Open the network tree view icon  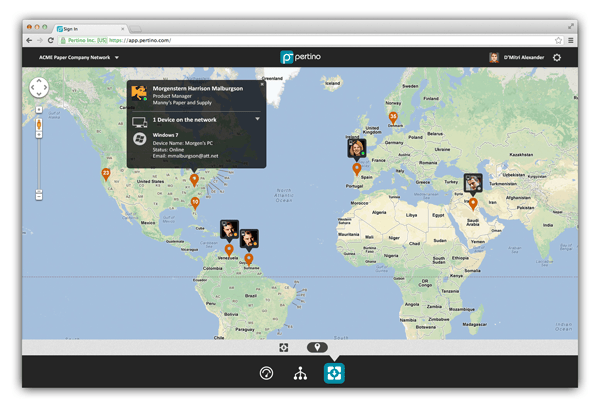(300, 373)
